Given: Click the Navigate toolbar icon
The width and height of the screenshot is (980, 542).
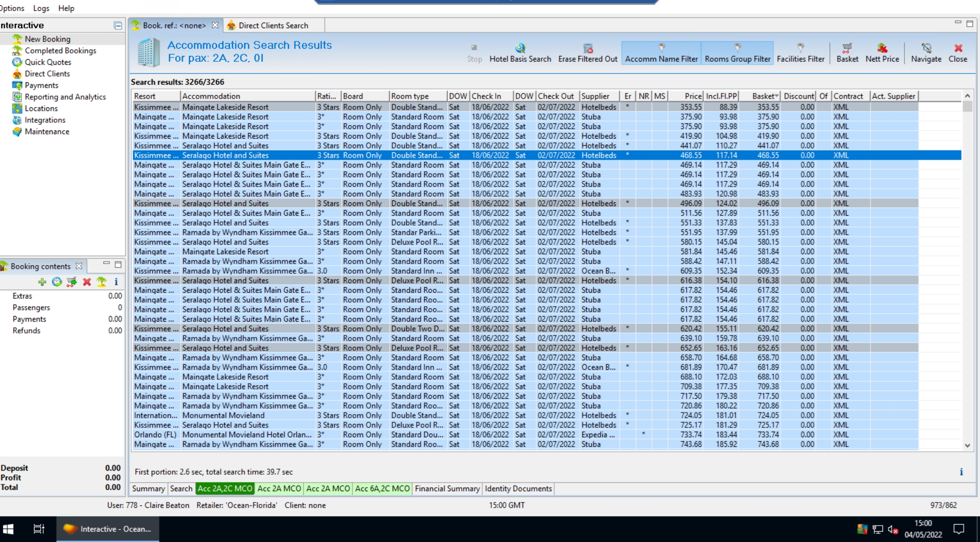Looking at the screenshot, I should point(926,53).
